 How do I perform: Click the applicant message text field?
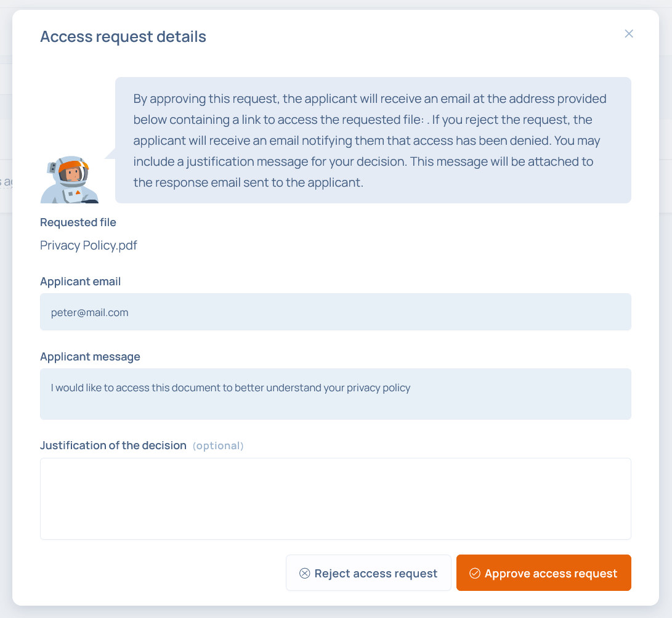[x=336, y=394]
